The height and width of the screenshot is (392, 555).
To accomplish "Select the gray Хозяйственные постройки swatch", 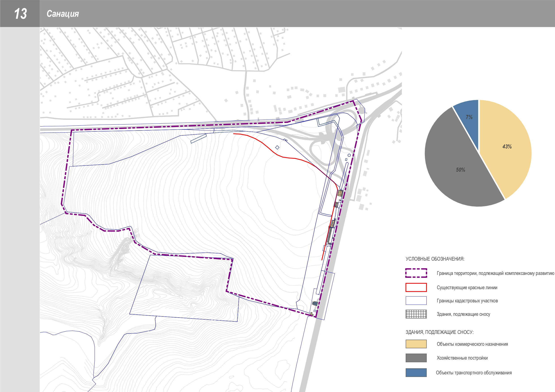I will click(x=416, y=358).
